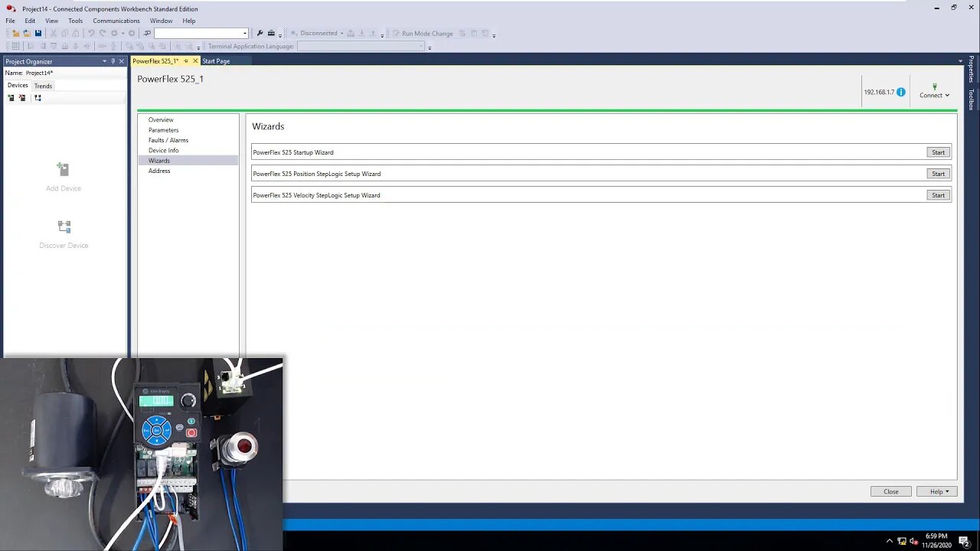This screenshot has width=980, height=551.
Task: Click the wrench tool icon
Action: [x=260, y=34]
